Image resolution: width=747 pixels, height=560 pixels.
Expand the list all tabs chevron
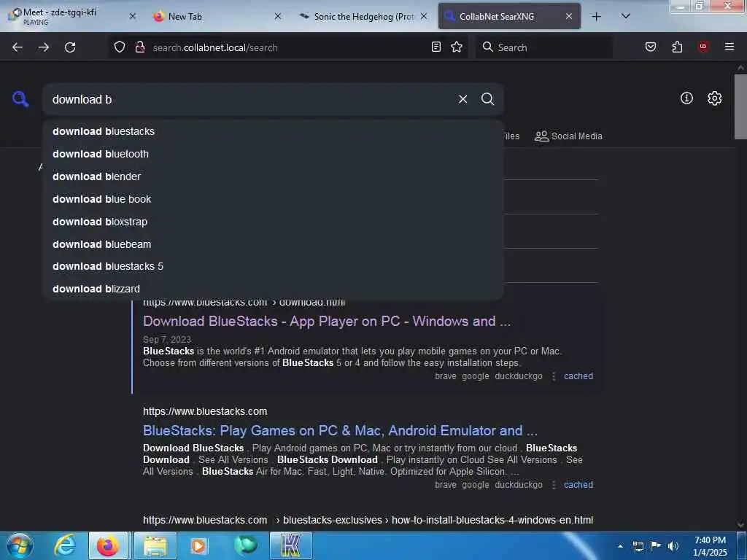click(x=626, y=16)
